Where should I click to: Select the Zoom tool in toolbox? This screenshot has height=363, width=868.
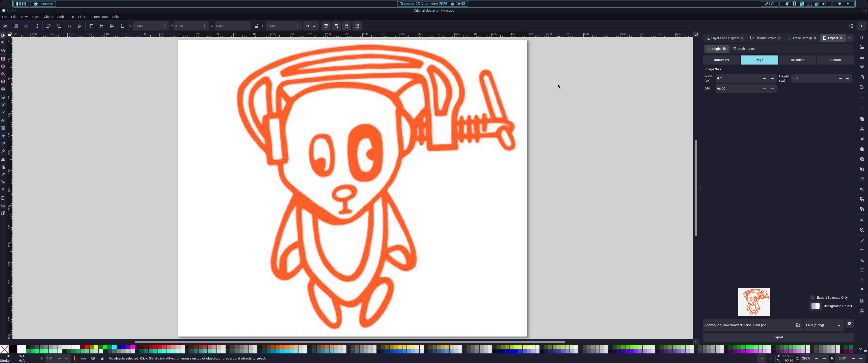(x=3, y=206)
